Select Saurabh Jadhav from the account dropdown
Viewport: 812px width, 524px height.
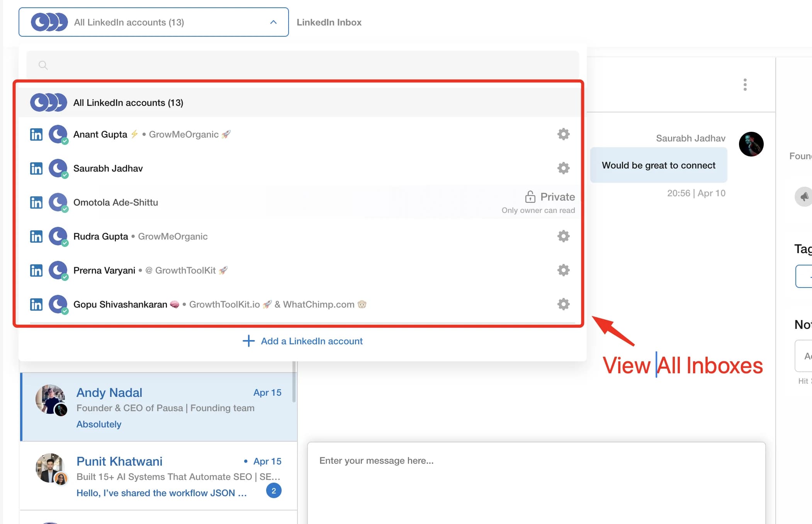(108, 168)
